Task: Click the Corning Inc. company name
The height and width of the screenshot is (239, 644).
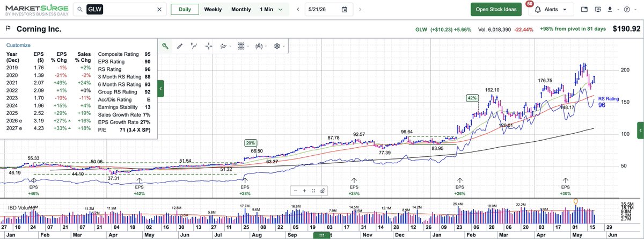Action: coord(38,29)
